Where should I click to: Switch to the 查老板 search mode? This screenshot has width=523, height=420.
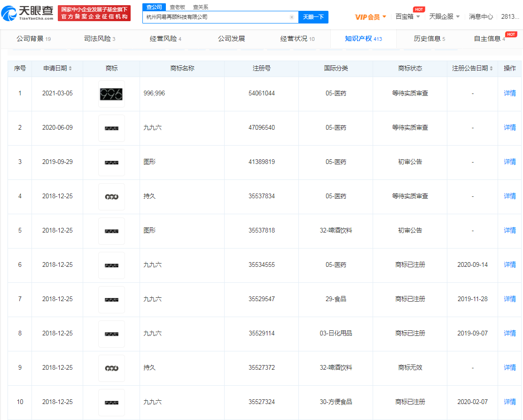177,7
